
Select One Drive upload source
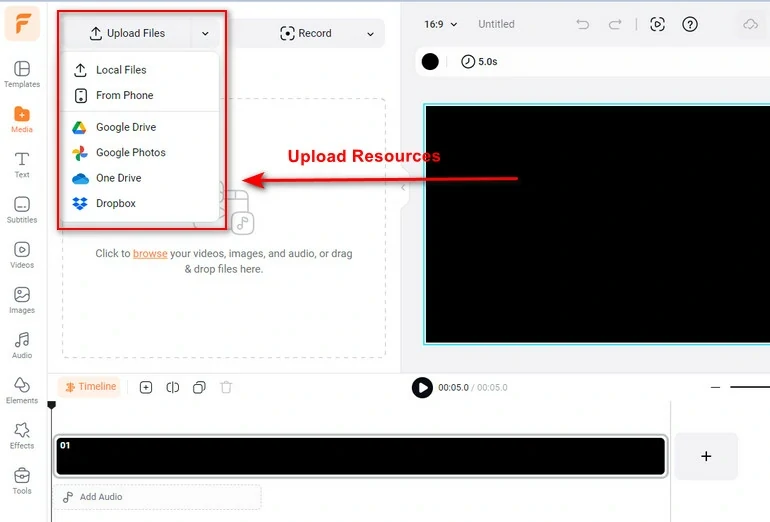(x=140, y=178)
